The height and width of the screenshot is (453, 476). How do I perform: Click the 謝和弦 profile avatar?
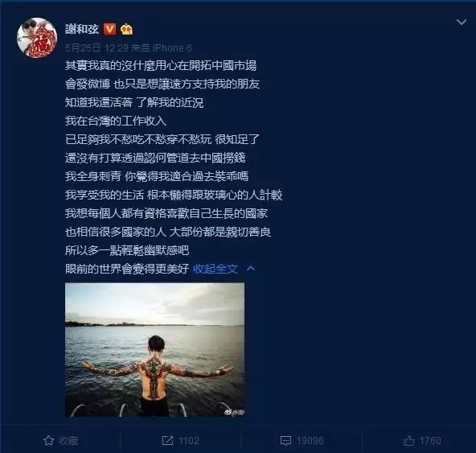(x=37, y=38)
